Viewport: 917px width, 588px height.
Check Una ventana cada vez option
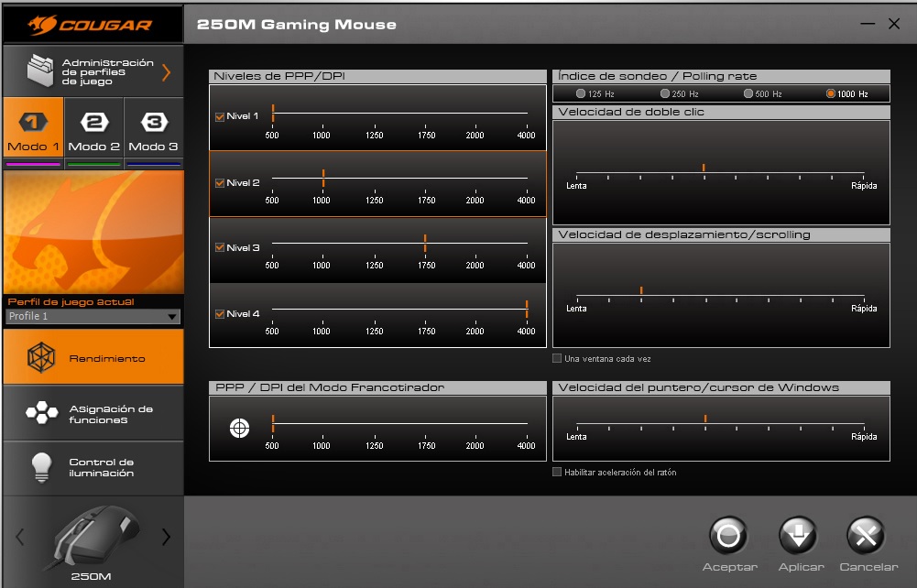click(557, 359)
